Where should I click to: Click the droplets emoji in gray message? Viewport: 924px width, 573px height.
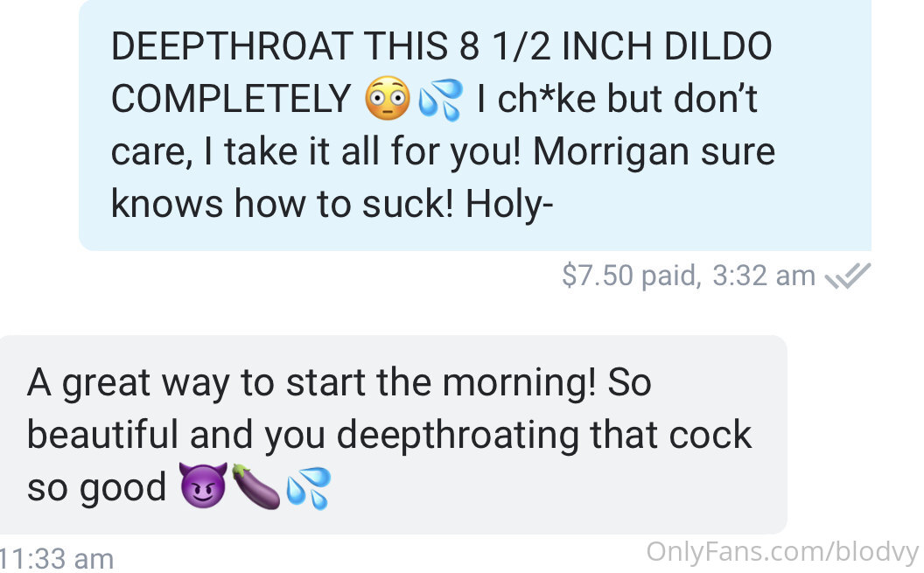click(x=309, y=487)
